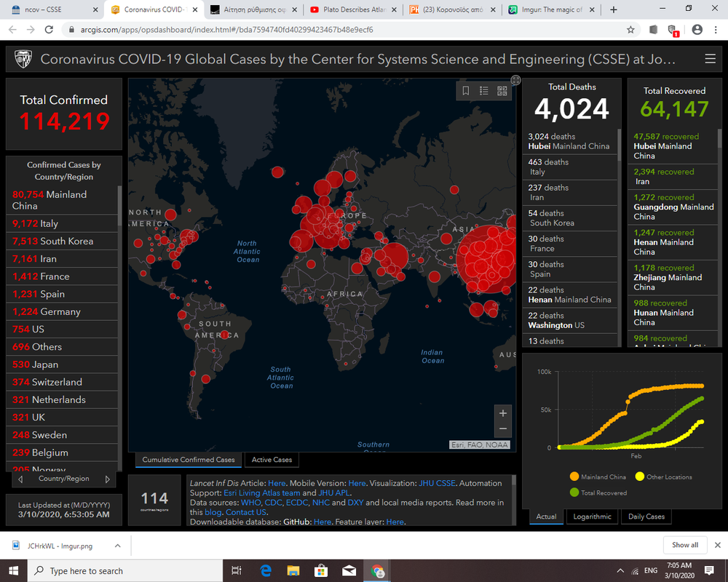Open the JCHrkWL - Imgur.png download
The image size is (728, 582).
tap(60, 546)
